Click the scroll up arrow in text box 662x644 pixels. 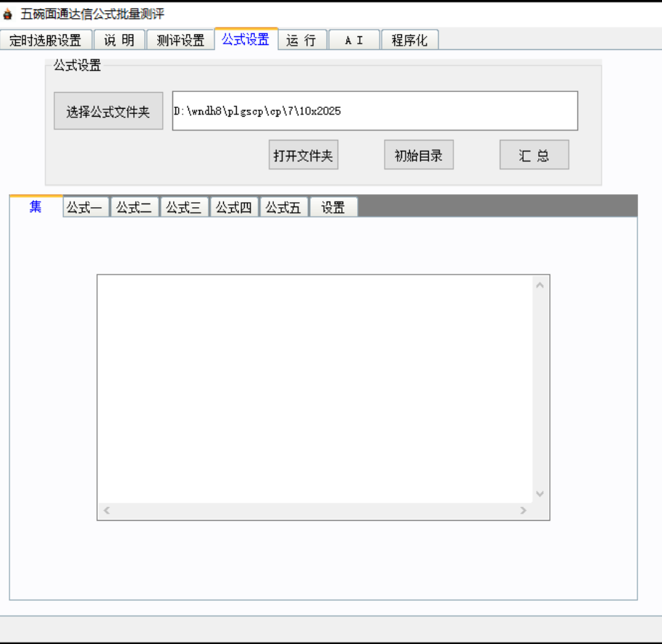pos(540,285)
